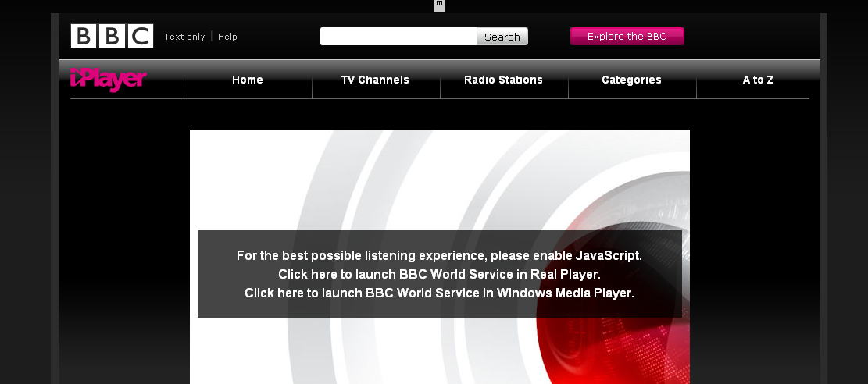The image size is (868, 384).
Task: Open the Text only link
Action: (184, 37)
